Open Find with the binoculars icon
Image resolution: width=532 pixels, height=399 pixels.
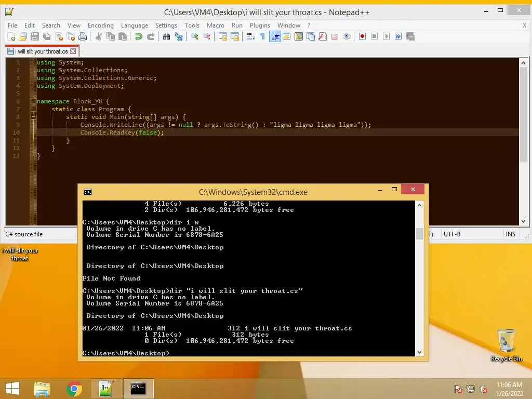pos(167,36)
